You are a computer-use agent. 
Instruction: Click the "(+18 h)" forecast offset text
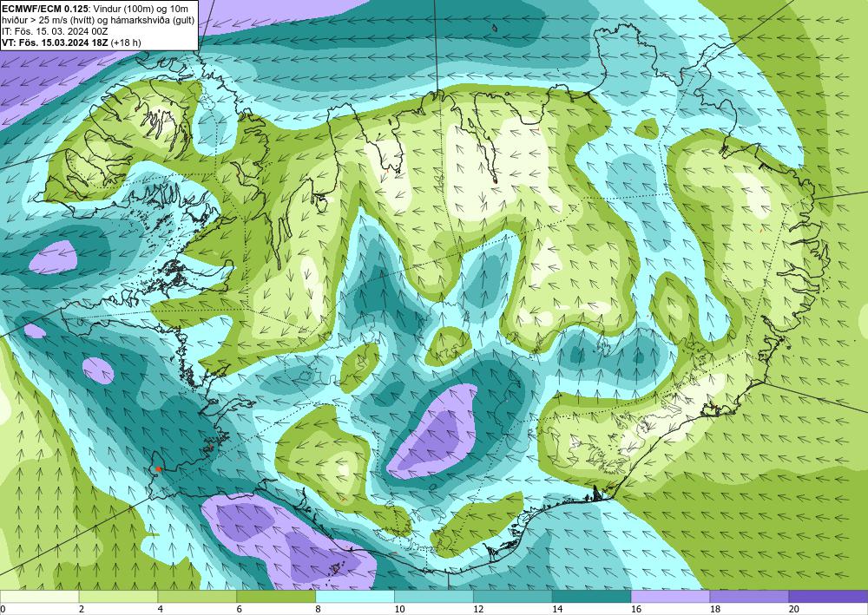(x=126, y=43)
